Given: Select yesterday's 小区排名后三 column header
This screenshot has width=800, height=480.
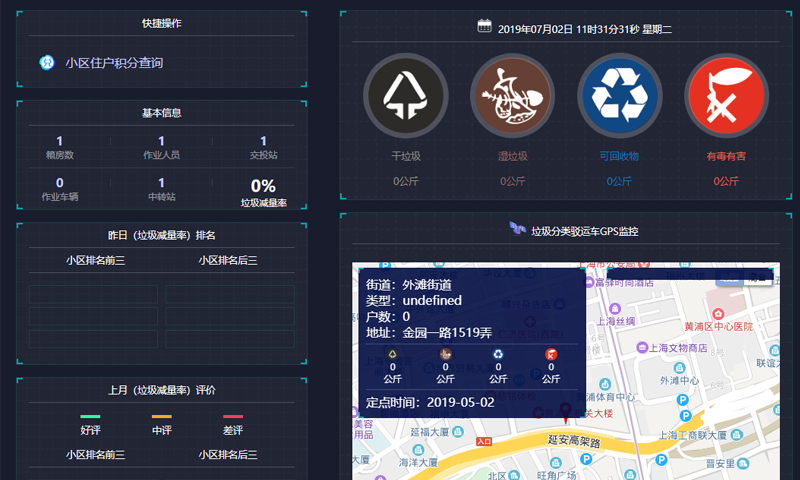Looking at the screenshot, I should pos(228,260).
